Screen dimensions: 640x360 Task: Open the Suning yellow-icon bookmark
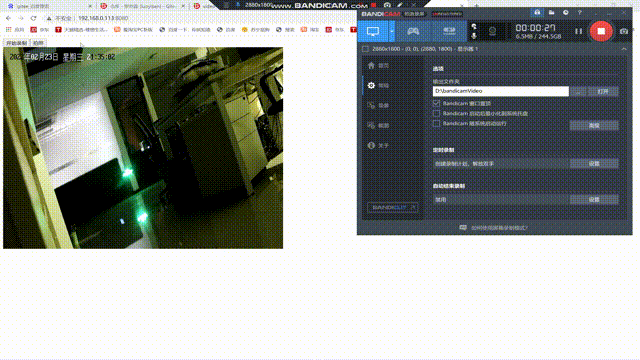click(x=256, y=30)
